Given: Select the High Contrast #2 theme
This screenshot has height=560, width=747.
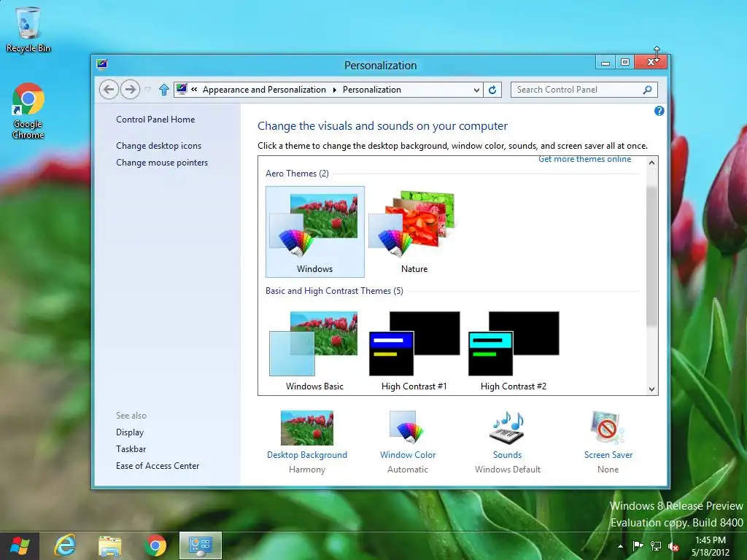Looking at the screenshot, I should coord(514,349).
